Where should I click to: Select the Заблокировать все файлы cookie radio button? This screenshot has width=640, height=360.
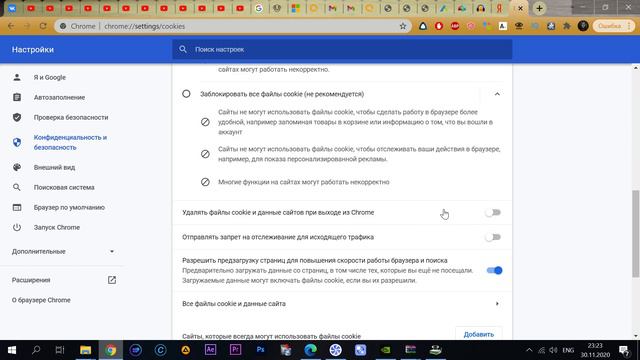point(186,94)
